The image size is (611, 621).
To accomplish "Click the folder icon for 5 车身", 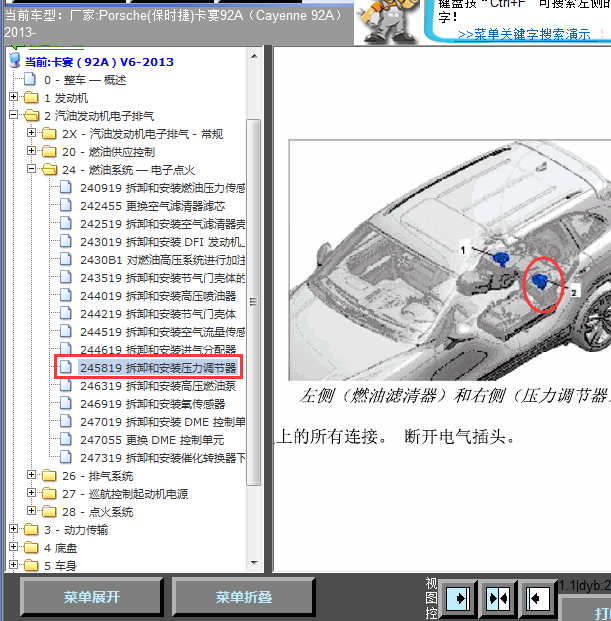I will (31, 566).
